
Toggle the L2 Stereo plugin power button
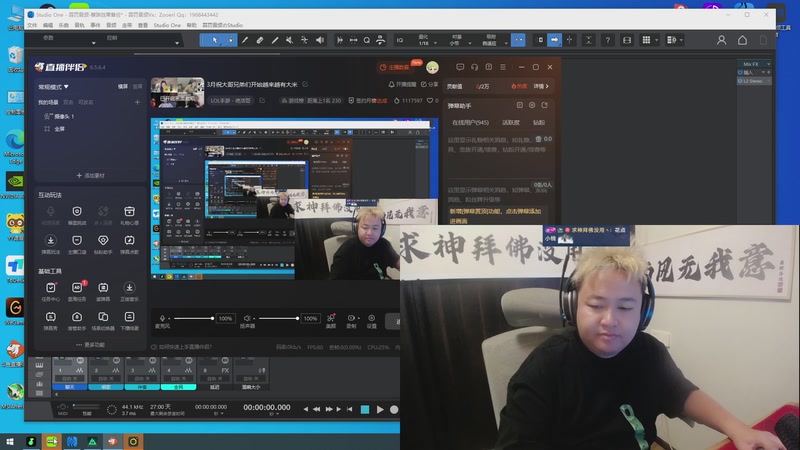(x=741, y=81)
